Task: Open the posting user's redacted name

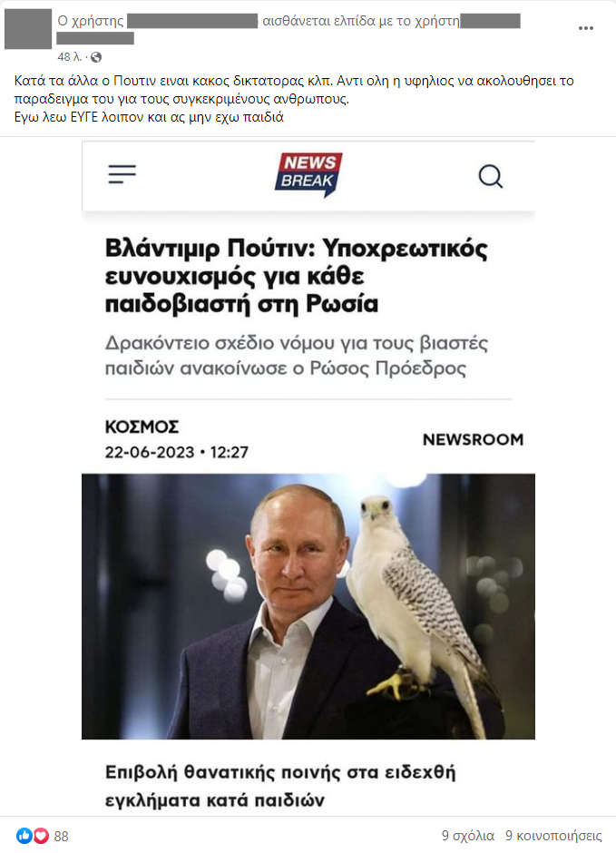Action: point(192,21)
